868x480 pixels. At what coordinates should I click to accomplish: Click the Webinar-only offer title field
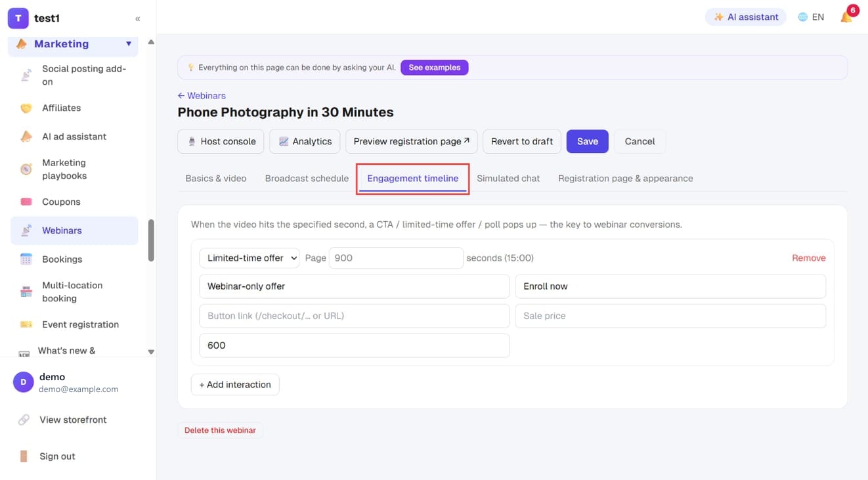(354, 286)
